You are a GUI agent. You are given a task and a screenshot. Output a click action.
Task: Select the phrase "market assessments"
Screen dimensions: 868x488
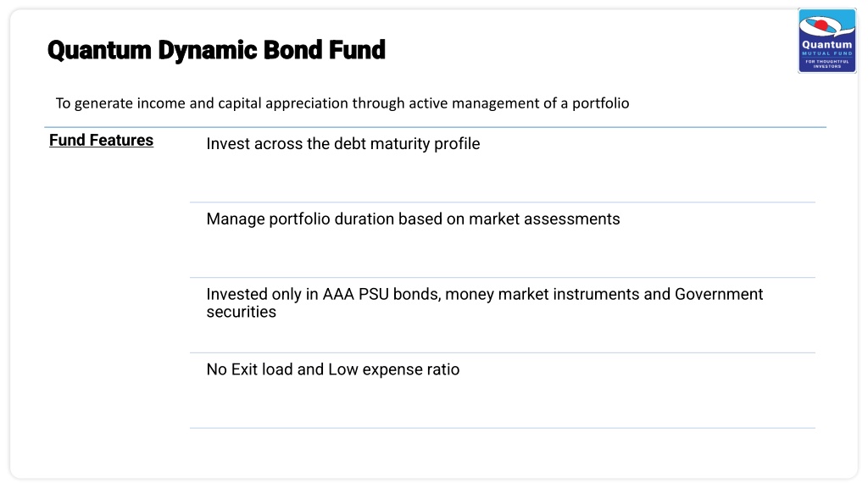point(544,219)
